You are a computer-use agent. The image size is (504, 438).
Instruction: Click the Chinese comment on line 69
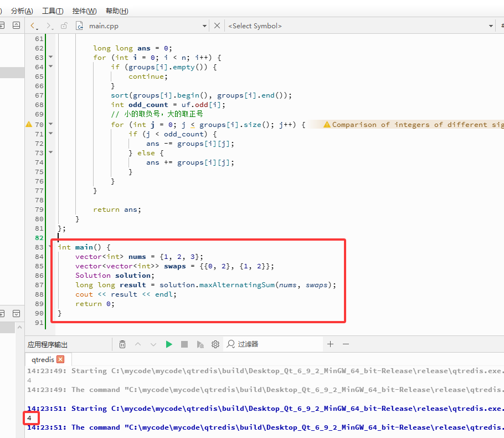[157, 114]
